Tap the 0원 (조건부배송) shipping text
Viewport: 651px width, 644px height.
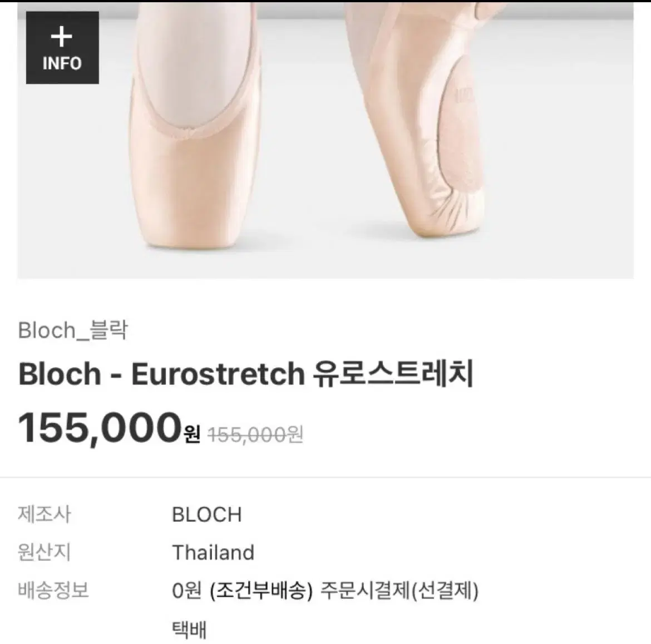coord(243,591)
